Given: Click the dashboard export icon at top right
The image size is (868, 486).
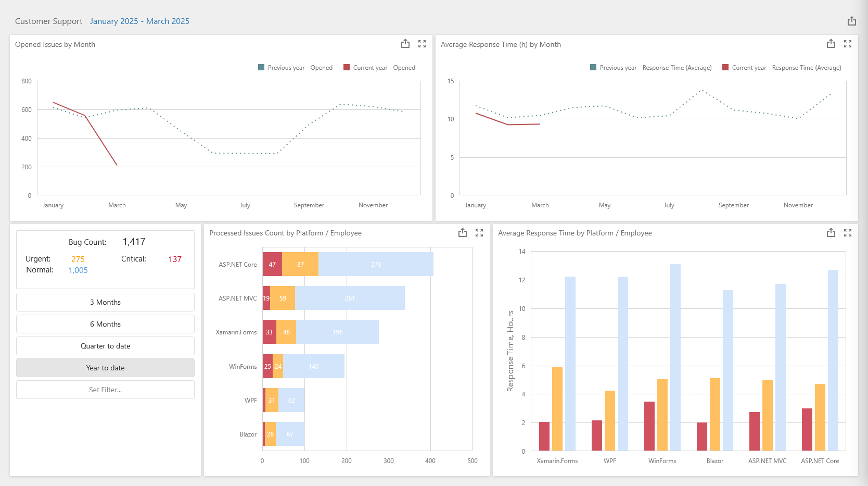Looking at the screenshot, I should pyautogui.click(x=851, y=21).
